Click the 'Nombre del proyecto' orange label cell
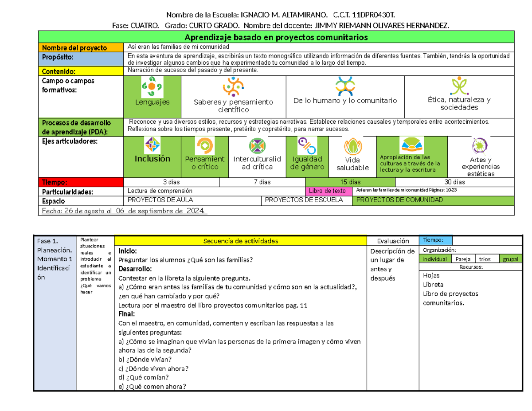The height and width of the screenshot is (411, 532). click(82, 47)
